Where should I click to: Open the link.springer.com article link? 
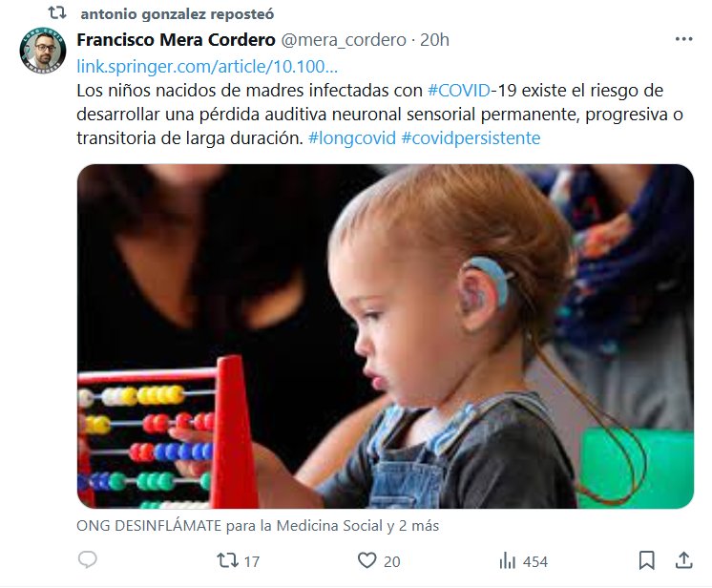(x=207, y=66)
